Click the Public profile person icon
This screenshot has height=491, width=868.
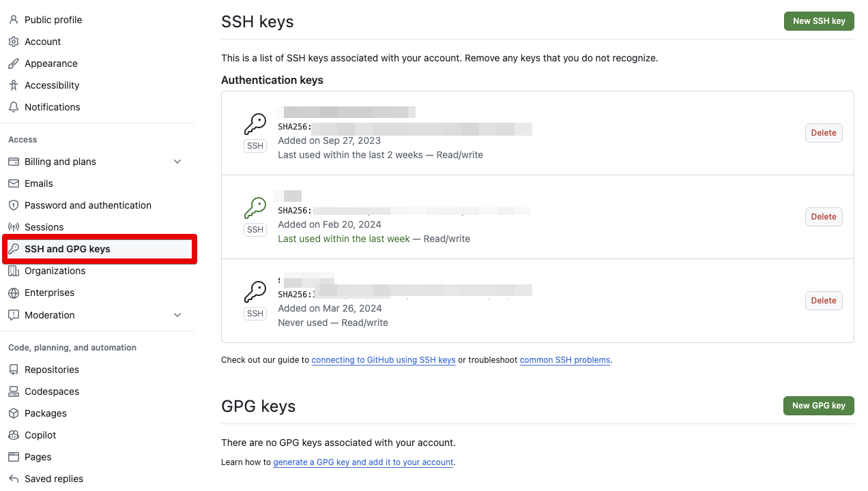point(14,20)
